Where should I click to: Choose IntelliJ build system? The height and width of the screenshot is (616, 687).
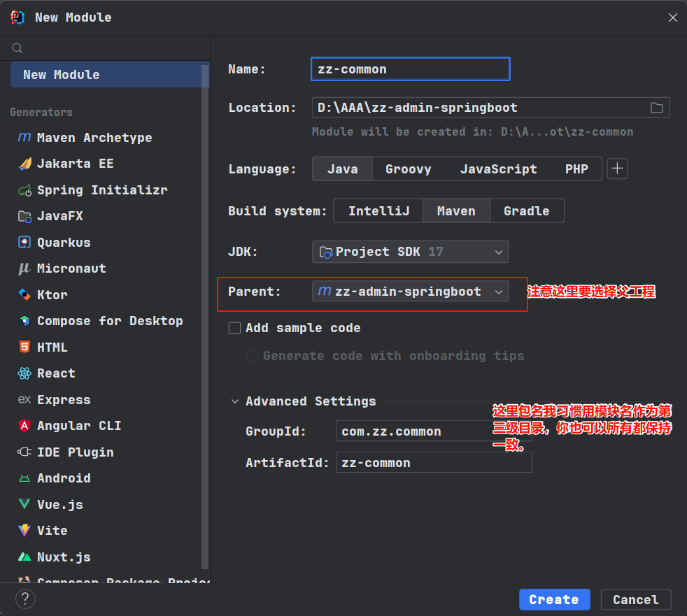(x=378, y=211)
